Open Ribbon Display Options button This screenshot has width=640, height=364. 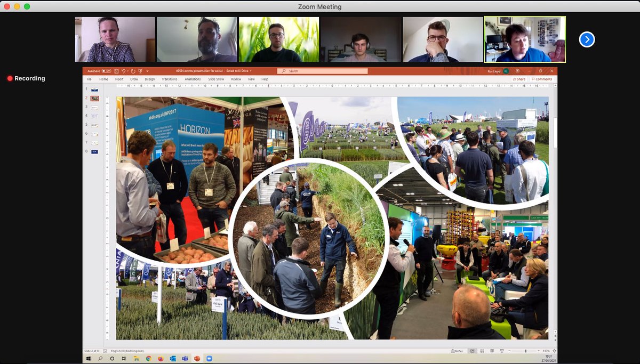[x=517, y=71]
